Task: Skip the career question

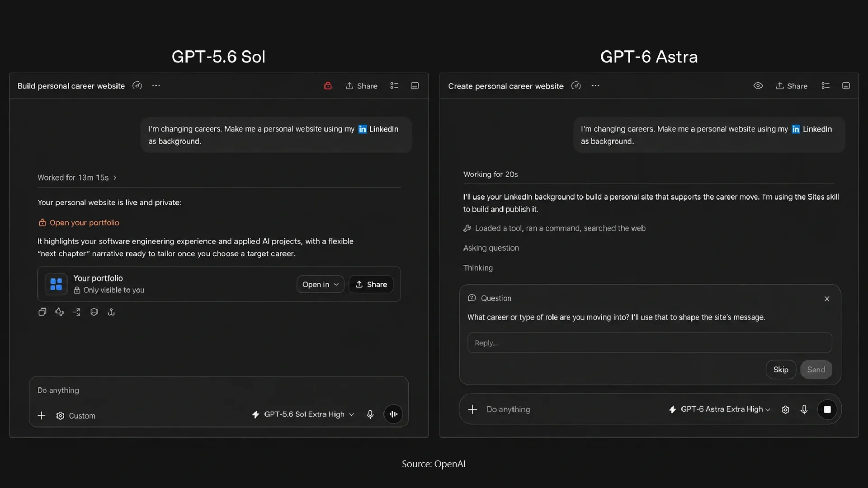Action: pyautogui.click(x=781, y=370)
